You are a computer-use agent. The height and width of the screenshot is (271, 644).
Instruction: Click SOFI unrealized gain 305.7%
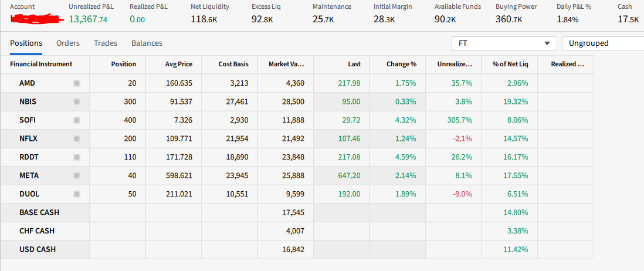(460, 120)
